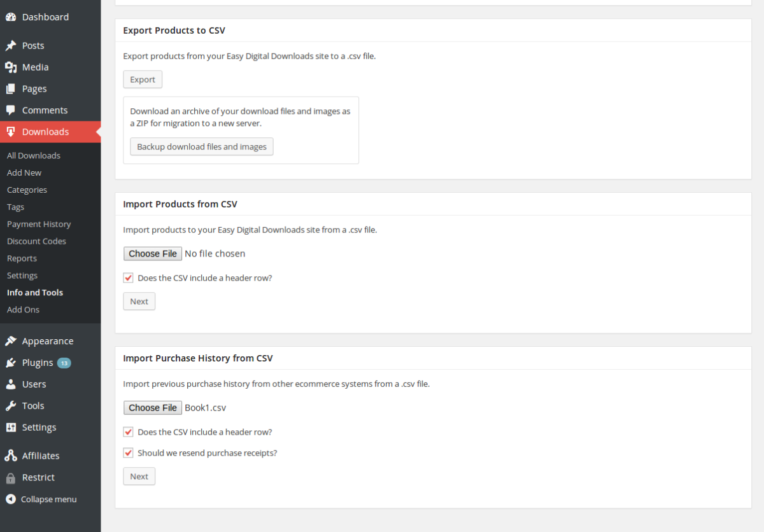Click Next under Import Products
The height and width of the screenshot is (532, 764).
(139, 302)
